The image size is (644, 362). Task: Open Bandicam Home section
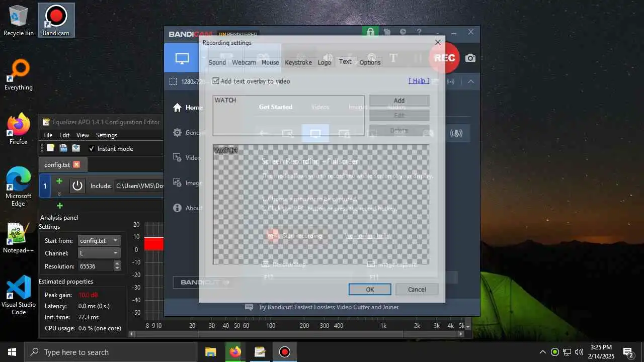(x=188, y=108)
